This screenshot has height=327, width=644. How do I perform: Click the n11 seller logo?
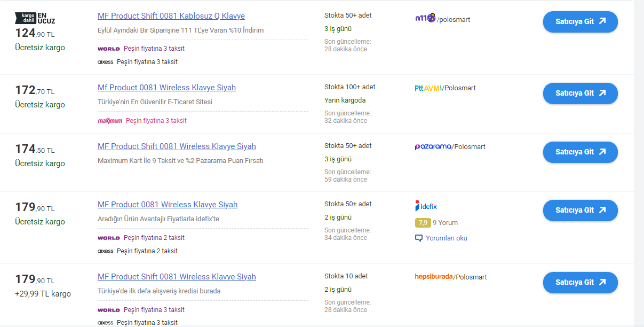click(425, 18)
